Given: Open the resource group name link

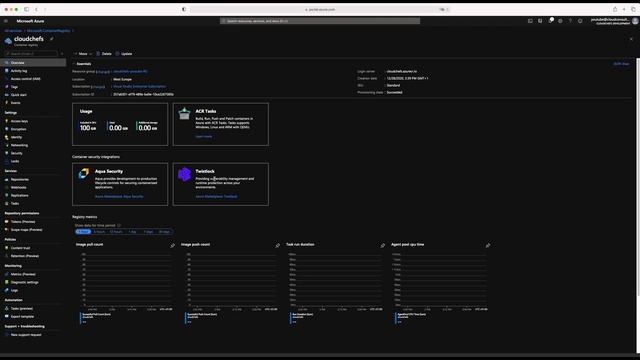Looking at the screenshot, I should 130,71.
